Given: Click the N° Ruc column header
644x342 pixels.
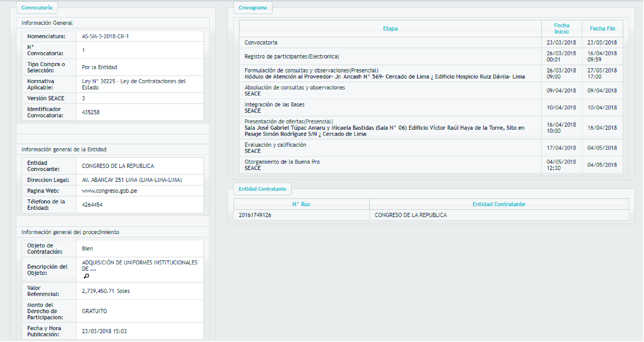Looking at the screenshot, I should (x=301, y=204).
